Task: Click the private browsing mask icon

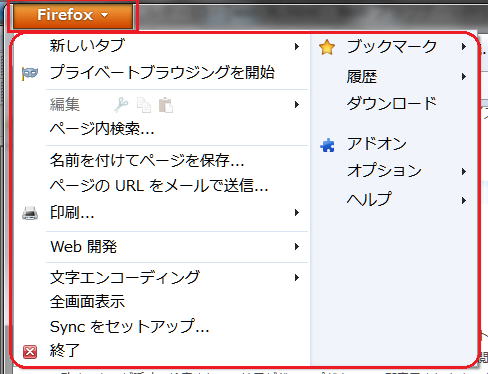Action: (x=30, y=73)
